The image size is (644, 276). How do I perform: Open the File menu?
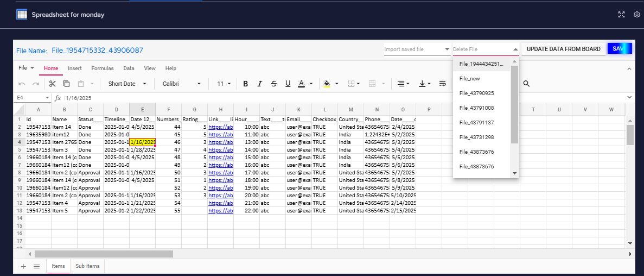coord(26,68)
